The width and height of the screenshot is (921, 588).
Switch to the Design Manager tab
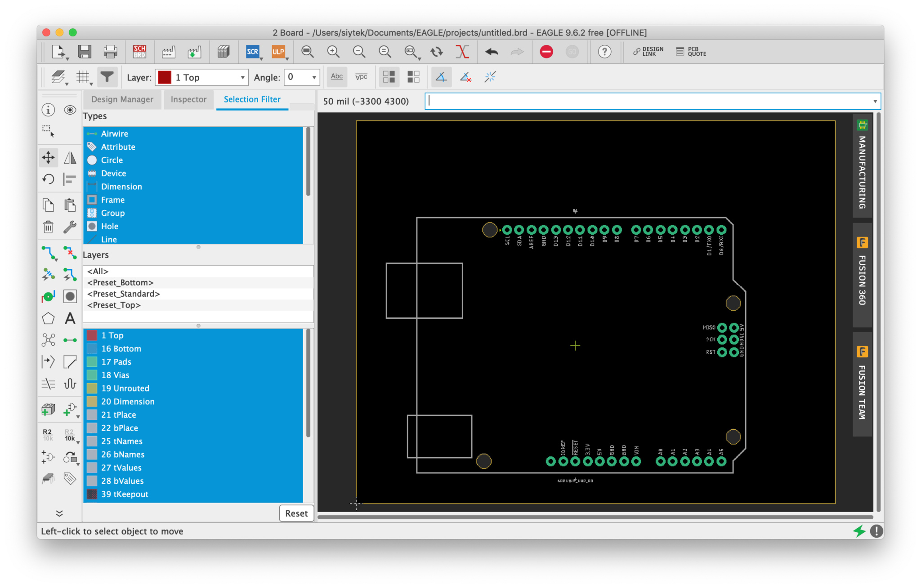point(122,99)
